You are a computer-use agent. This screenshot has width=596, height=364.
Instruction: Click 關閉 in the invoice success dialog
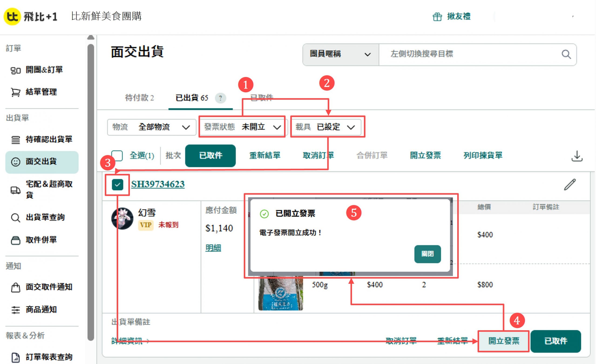427,254
